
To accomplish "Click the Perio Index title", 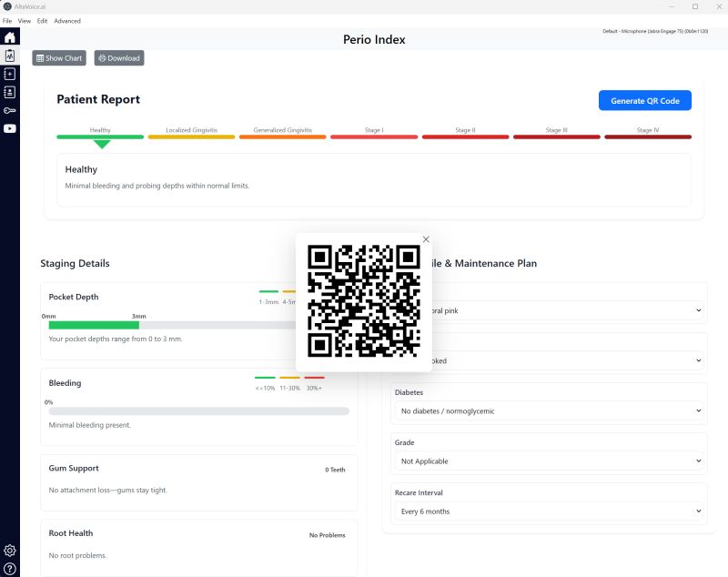I will click(x=374, y=39).
